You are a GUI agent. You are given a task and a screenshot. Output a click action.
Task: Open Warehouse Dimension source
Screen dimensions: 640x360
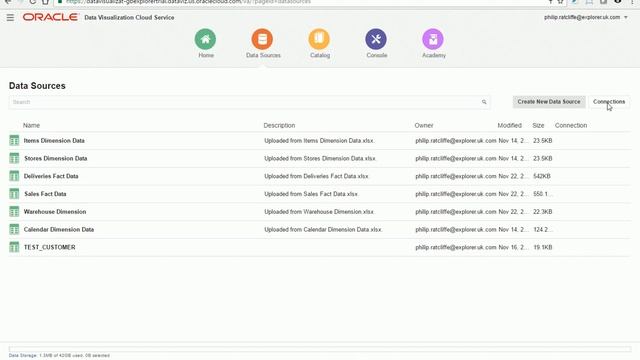coord(55,211)
